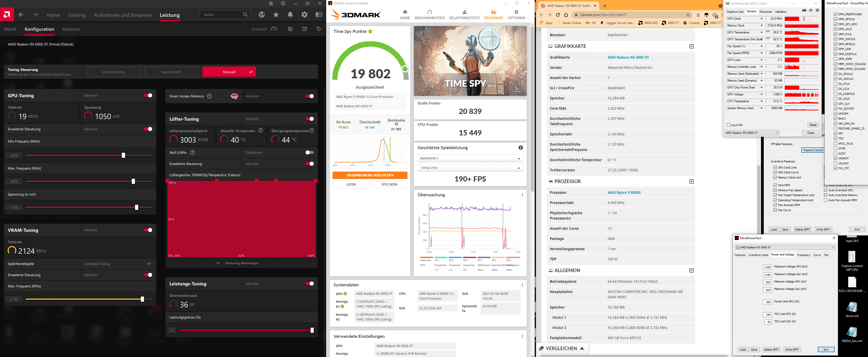Enable the Null U/Min. toggle
This screenshot has width=868, height=357.
[x=309, y=152]
